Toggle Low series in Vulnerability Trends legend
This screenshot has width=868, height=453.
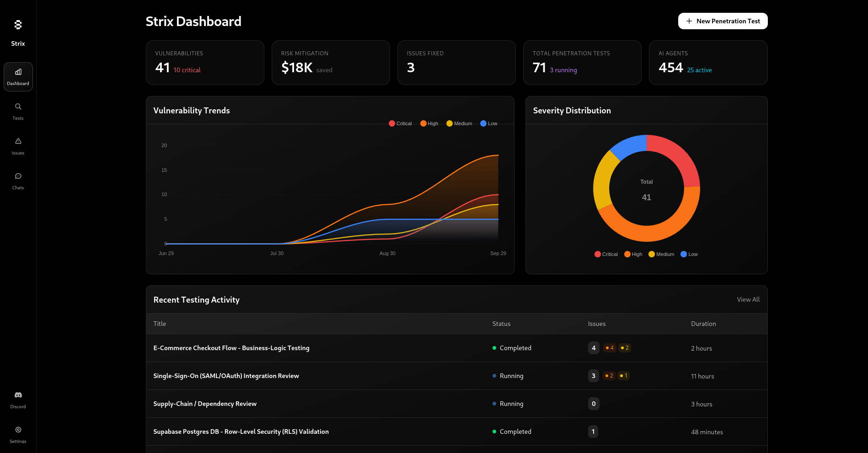[488, 123]
